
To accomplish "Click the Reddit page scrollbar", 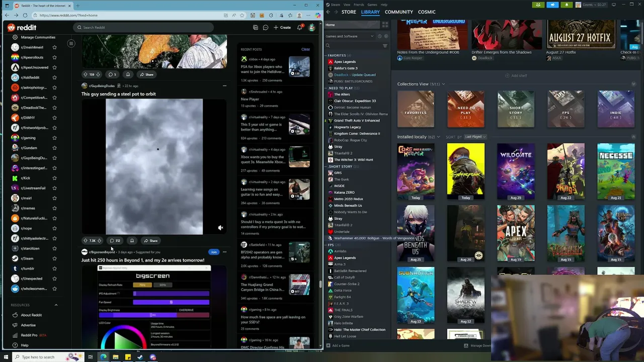I will pos(320,284).
